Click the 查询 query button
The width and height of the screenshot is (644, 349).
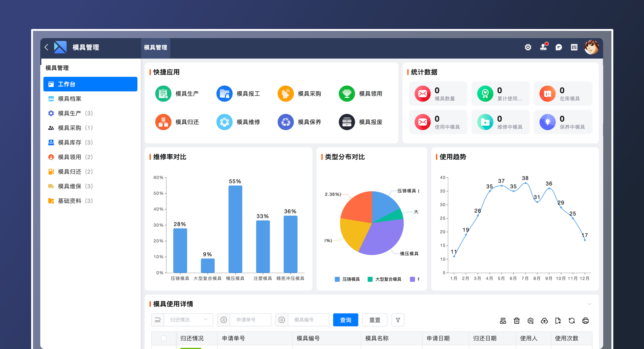[346, 320]
